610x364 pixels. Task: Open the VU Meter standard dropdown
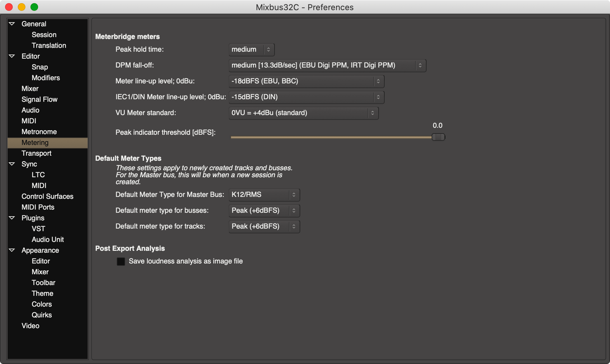point(303,113)
